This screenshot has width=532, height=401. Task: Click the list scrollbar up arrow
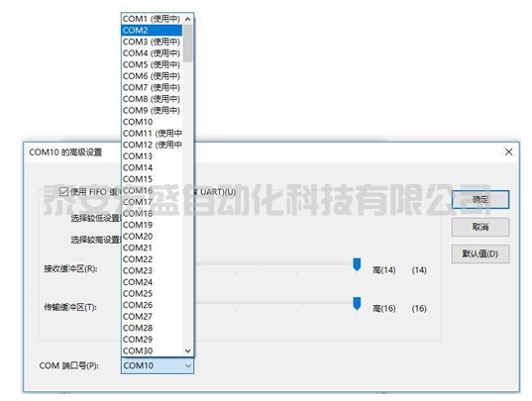[x=188, y=19]
